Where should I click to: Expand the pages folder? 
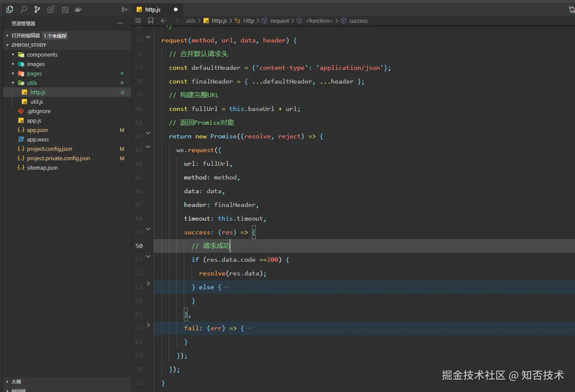(x=34, y=74)
